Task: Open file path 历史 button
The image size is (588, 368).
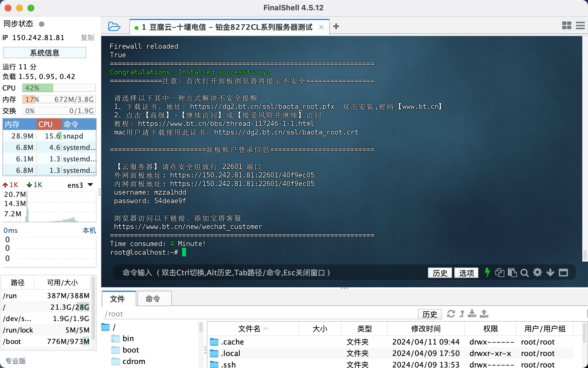Action: tap(430, 314)
